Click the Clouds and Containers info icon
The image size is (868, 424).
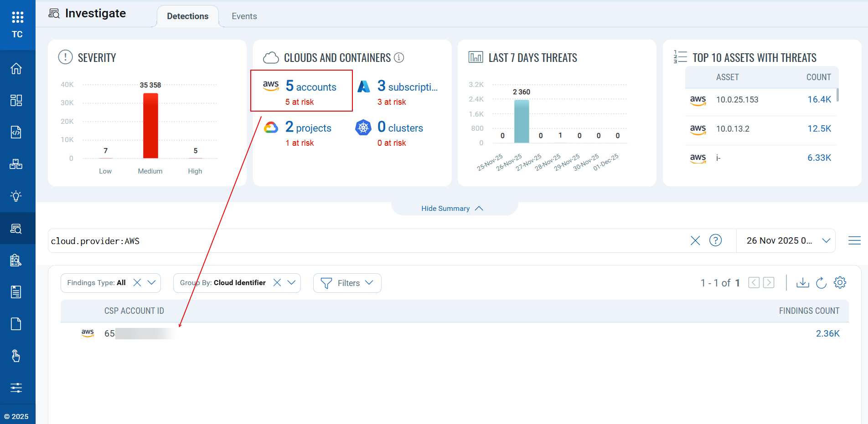399,57
